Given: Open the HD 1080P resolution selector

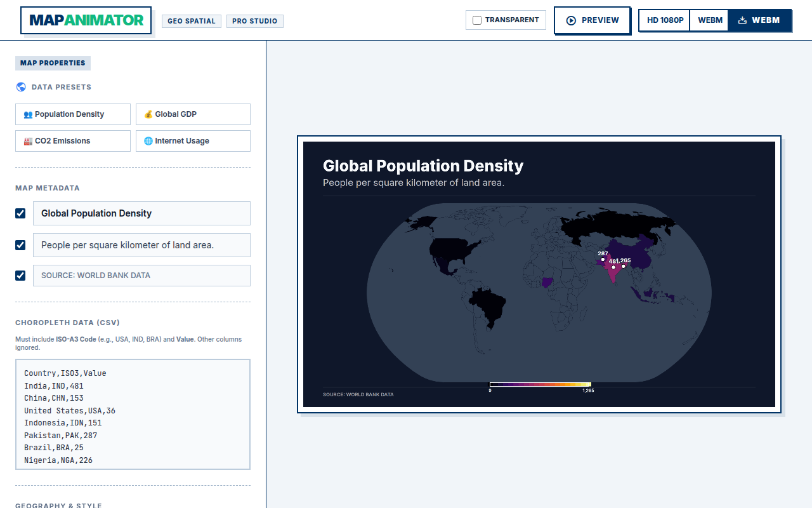Looking at the screenshot, I should tap(665, 20).
